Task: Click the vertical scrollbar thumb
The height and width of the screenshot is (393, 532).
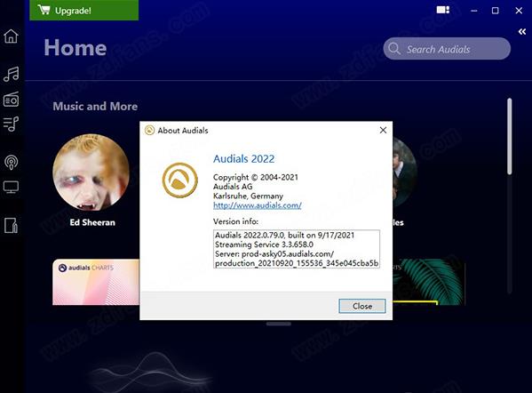Action: point(509,137)
